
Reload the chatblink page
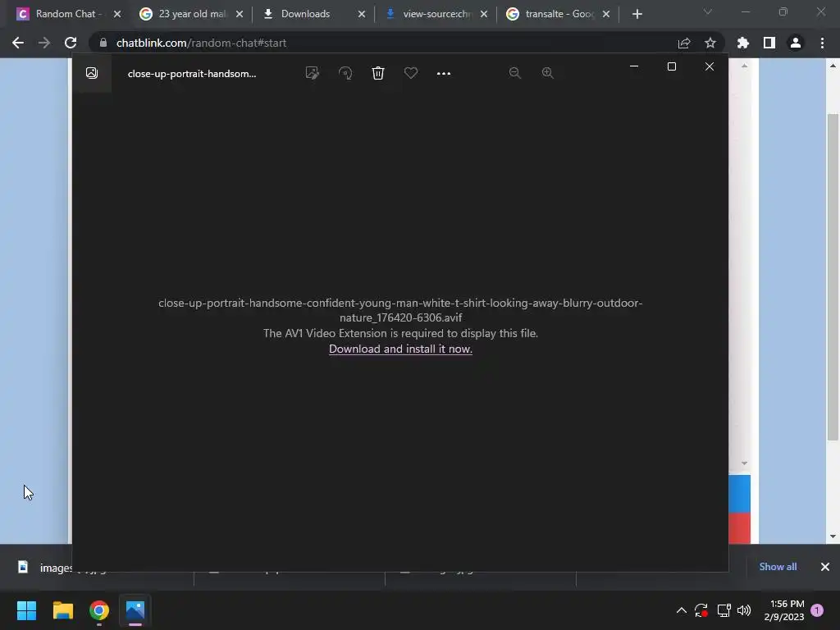[71, 43]
